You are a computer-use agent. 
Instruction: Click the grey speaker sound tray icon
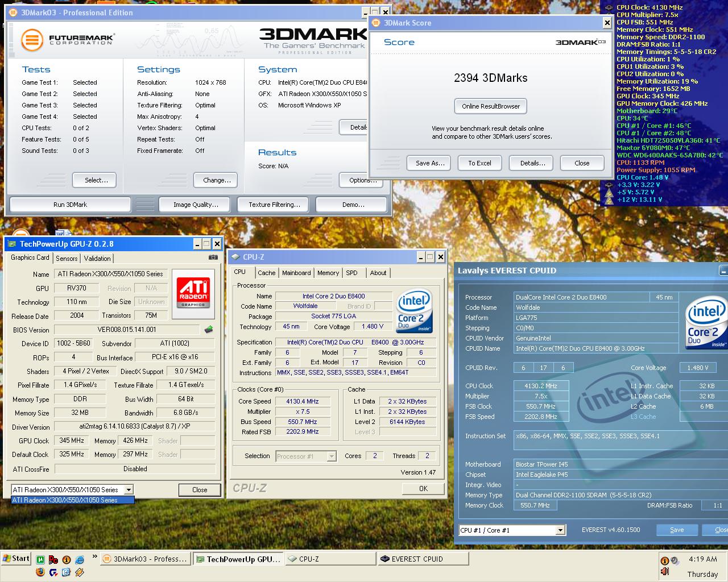pos(675,561)
